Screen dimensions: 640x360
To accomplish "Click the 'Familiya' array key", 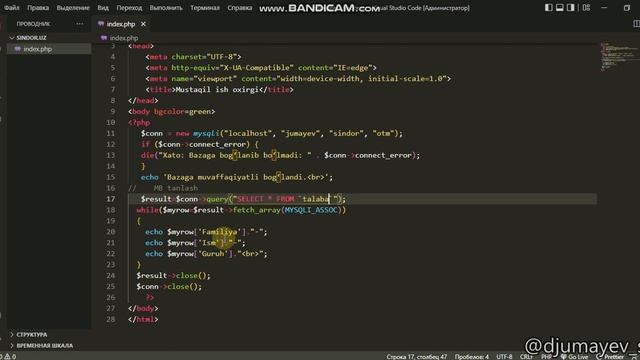I will 220,232.
